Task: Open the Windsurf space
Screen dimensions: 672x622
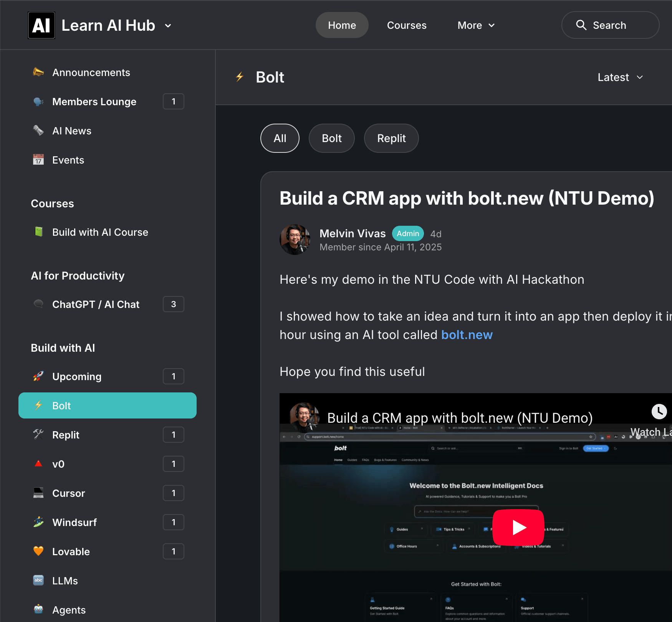Action: (x=108, y=522)
